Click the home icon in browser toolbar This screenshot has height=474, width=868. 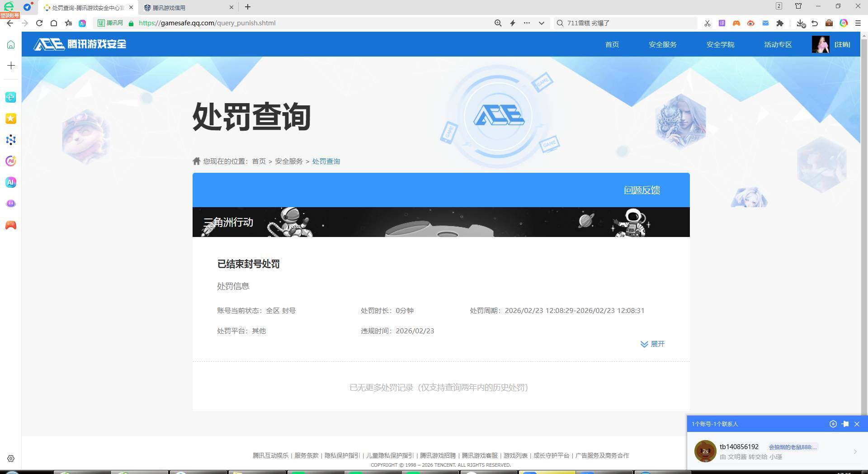pos(54,23)
